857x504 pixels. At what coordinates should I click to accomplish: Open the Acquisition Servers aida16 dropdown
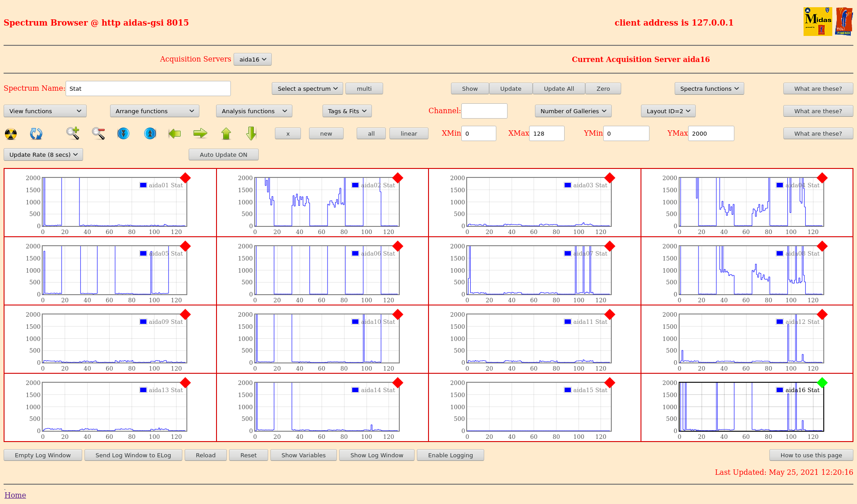tap(252, 59)
